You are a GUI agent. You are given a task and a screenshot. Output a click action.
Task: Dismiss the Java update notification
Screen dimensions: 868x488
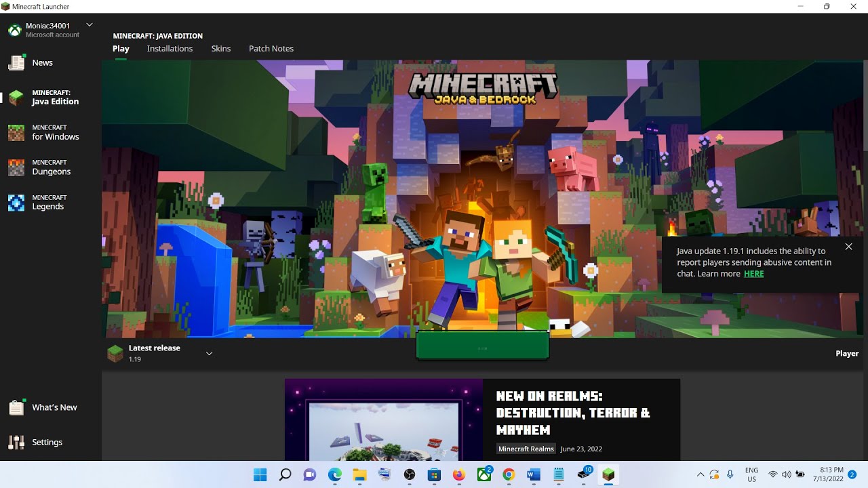click(x=848, y=247)
